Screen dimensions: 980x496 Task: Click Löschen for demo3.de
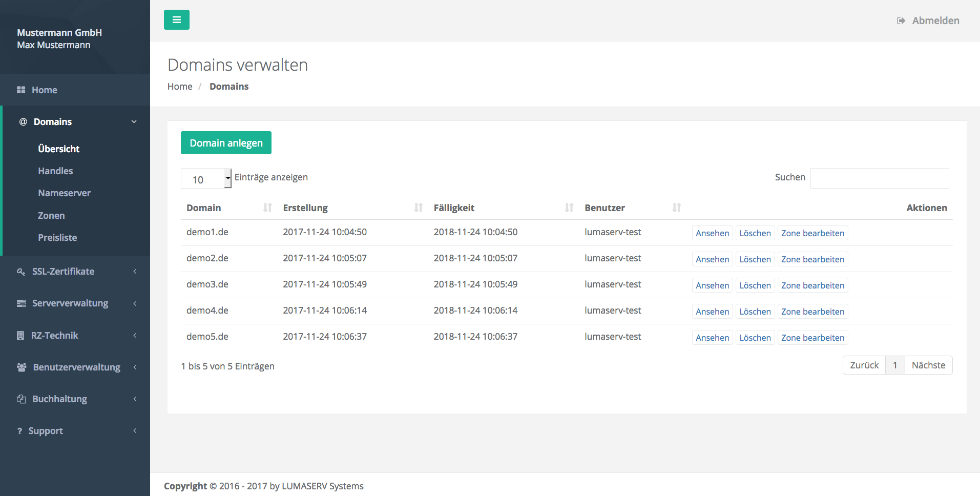tap(755, 285)
